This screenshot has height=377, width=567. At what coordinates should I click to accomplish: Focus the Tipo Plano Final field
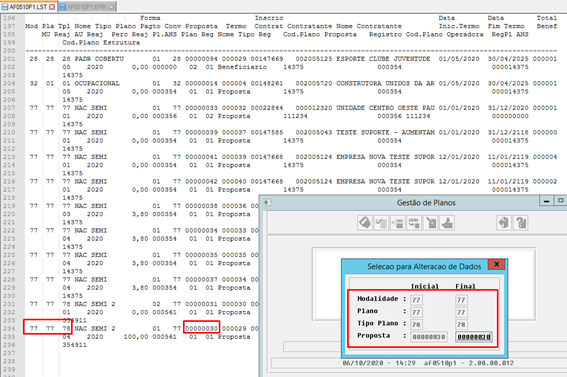[461, 325]
